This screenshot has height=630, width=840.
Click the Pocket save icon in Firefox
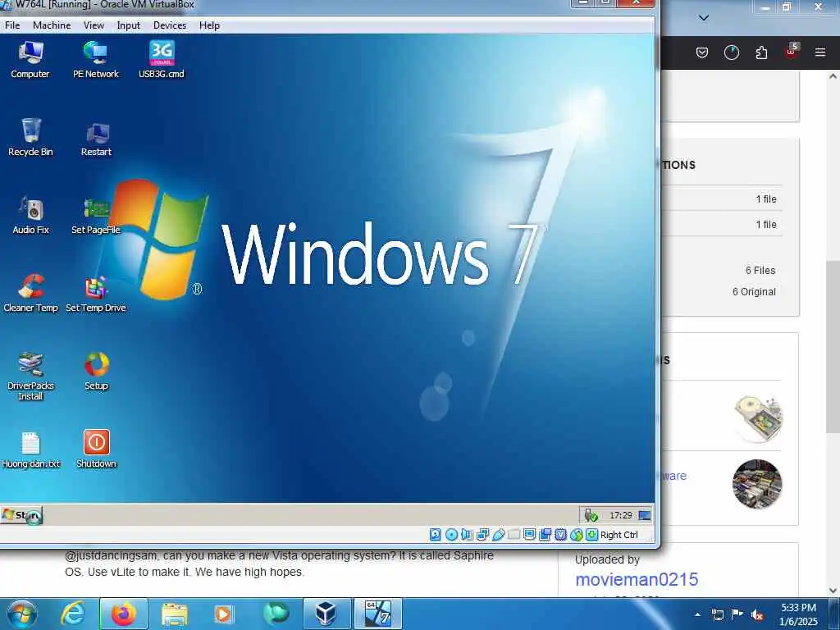pyautogui.click(x=702, y=52)
